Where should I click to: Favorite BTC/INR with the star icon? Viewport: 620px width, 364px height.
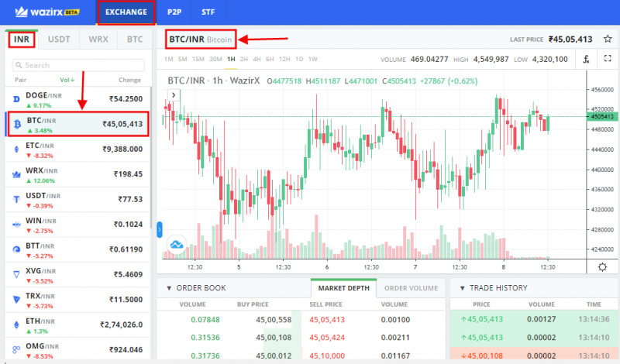[608, 39]
